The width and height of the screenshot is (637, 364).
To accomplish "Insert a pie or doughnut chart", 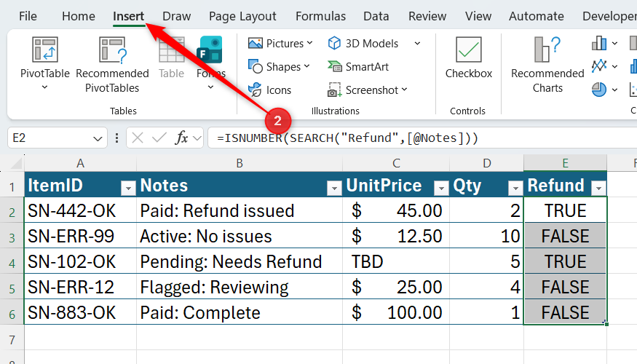I will tap(599, 90).
